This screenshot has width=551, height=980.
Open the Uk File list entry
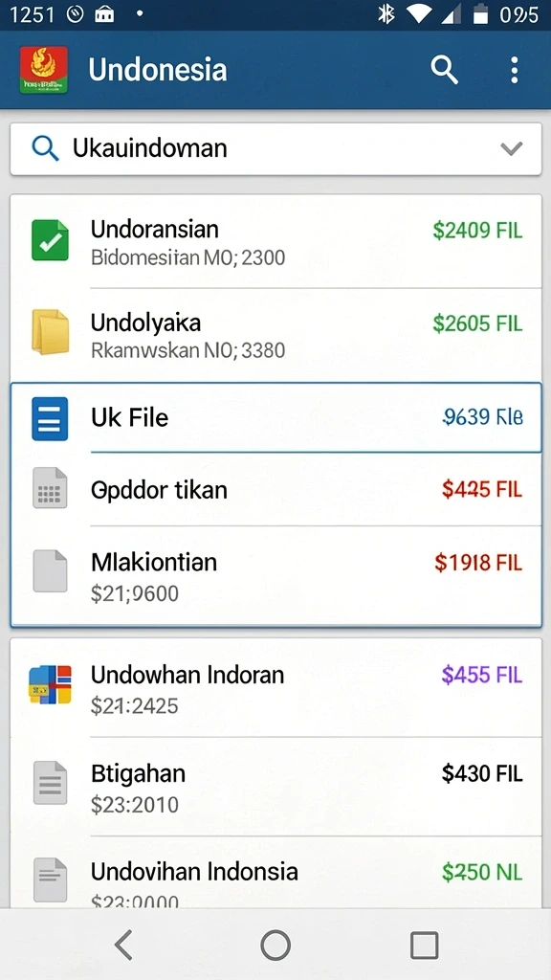coord(275,417)
